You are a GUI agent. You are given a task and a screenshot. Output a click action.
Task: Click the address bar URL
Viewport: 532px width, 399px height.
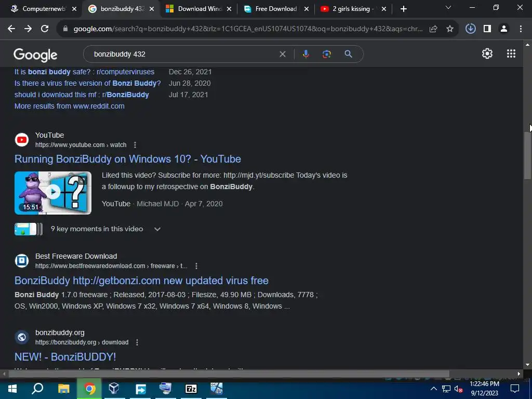pyautogui.click(x=248, y=29)
